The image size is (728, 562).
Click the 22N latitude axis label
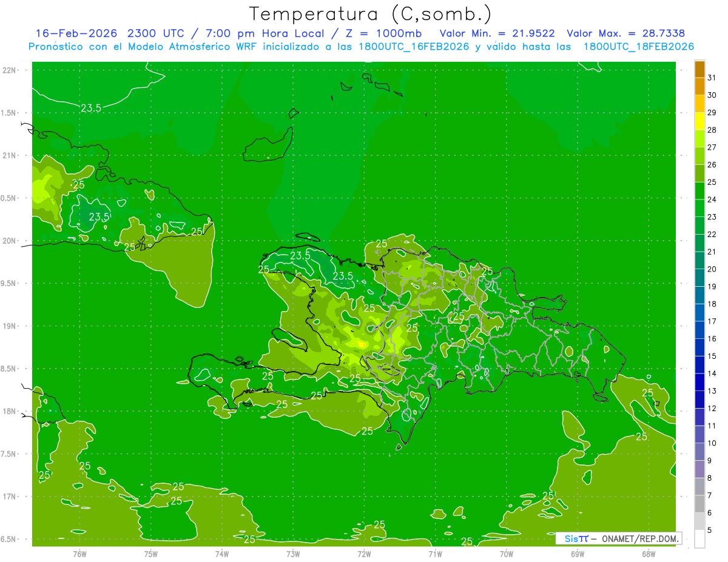(x=8, y=70)
